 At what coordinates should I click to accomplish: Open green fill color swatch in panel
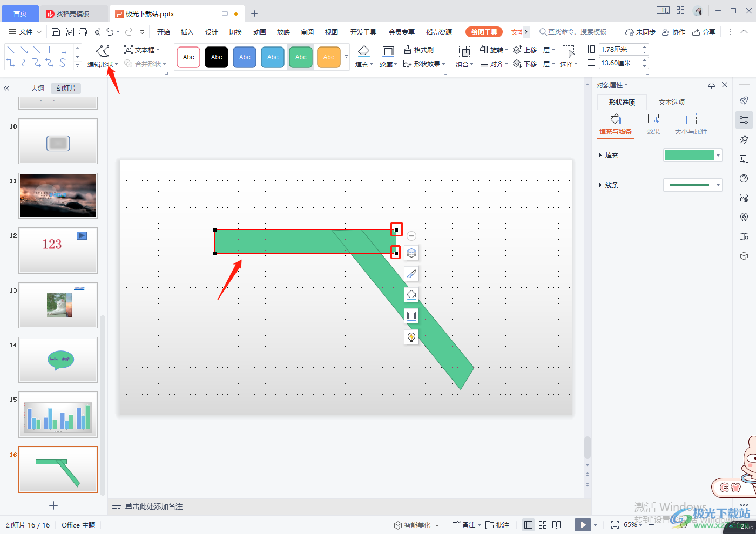693,156
